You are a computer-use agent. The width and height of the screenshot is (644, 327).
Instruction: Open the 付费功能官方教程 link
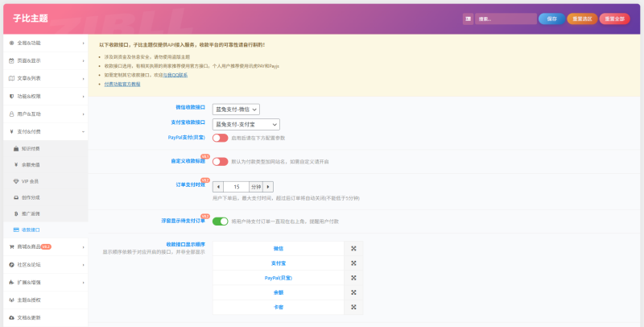[122, 85]
